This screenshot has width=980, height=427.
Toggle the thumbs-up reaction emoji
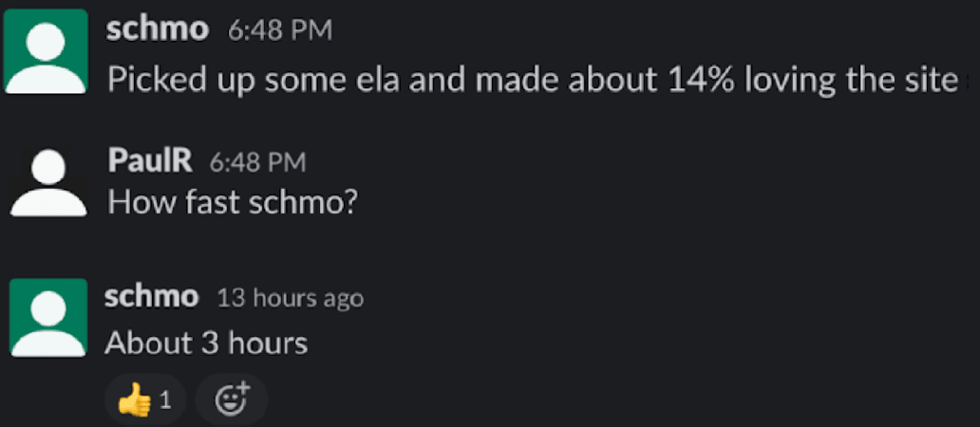pyautogui.click(x=135, y=400)
